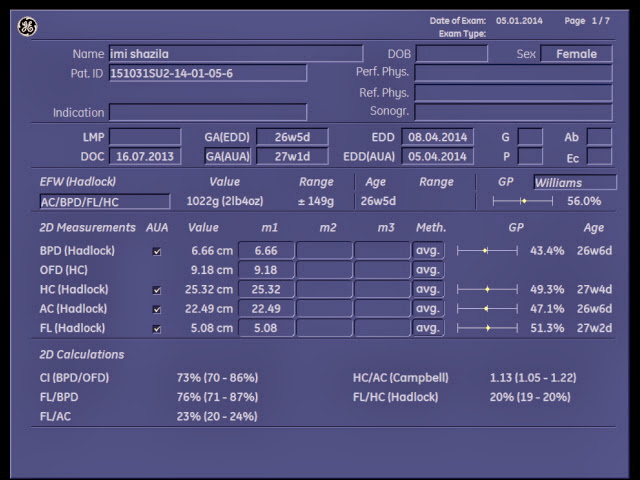Image resolution: width=640 pixels, height=480 pixels.
Task: Click the Name field imi shazila
Action: 236,53
